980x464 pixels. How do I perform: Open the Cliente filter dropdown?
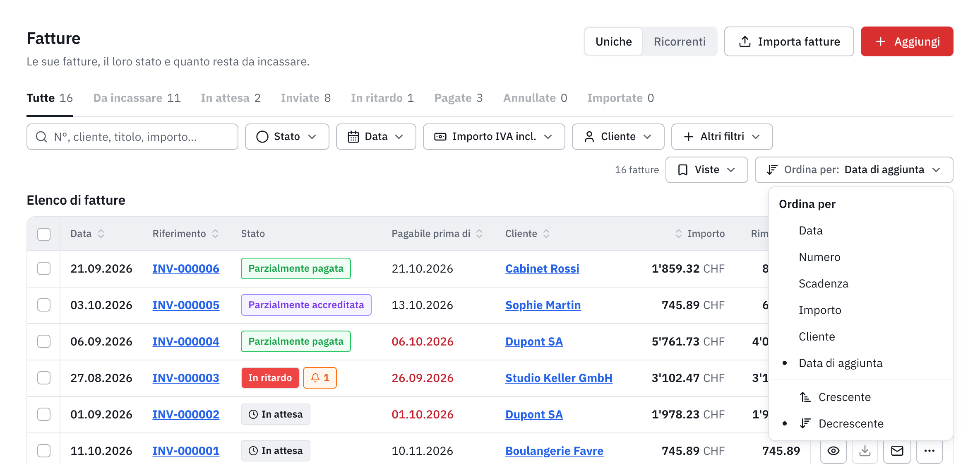point(618,137)
